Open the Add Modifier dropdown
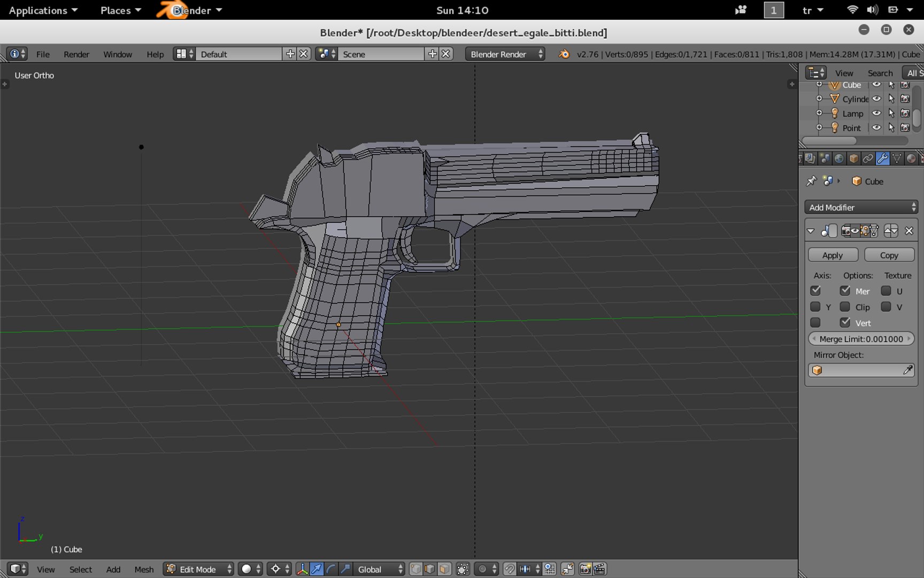 (x=861, y=207)
